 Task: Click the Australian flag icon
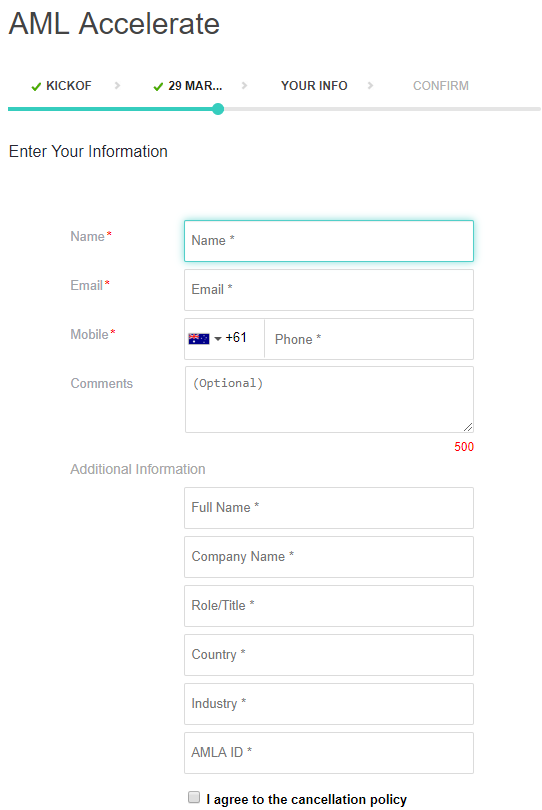[x=198, y=339]
